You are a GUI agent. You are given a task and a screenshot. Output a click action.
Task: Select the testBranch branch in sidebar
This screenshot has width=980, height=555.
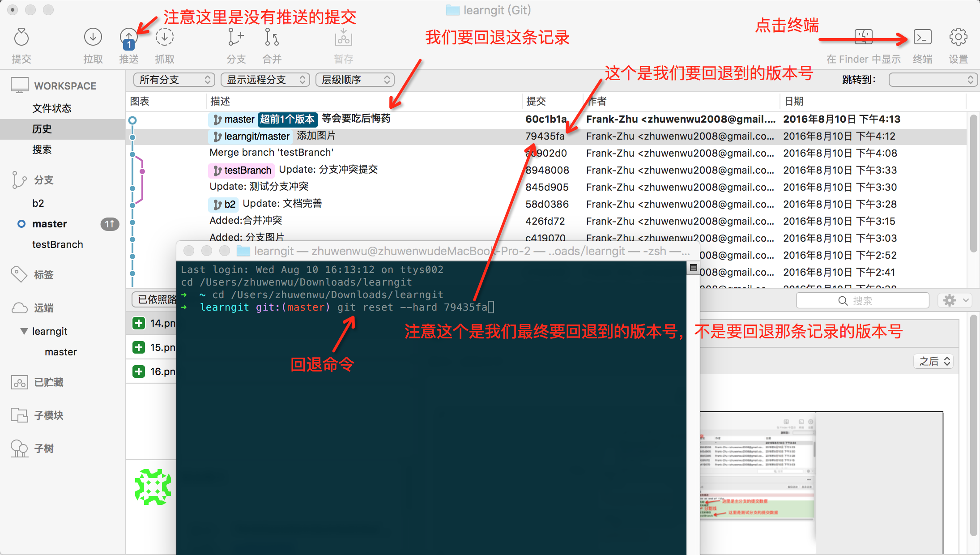pyautogui.click(x=57, y=244)
